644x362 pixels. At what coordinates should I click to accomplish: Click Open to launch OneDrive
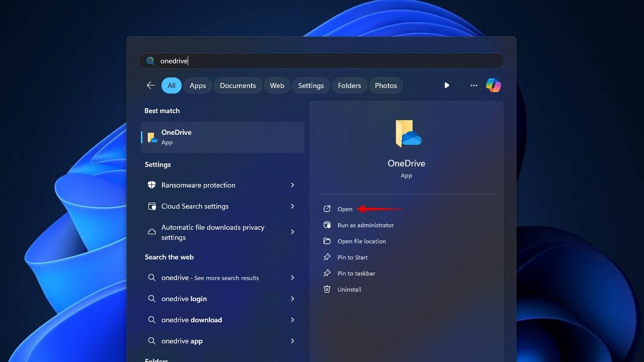(x=345, y=209)
